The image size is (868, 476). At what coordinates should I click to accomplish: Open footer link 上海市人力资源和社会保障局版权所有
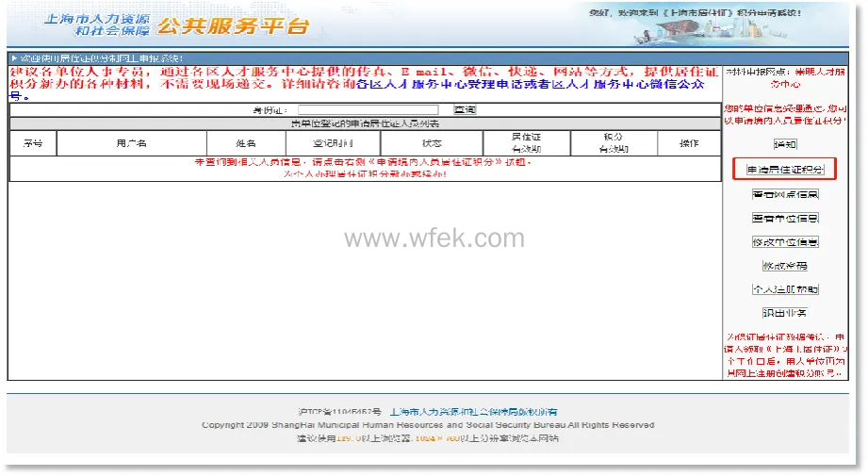click(x=473, y=412)
